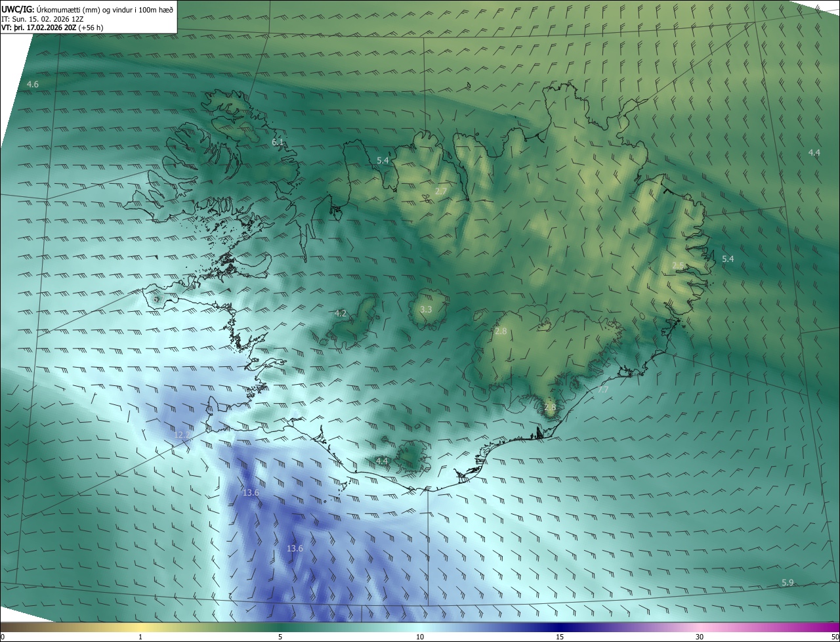Click the map value "12.2"
This screenshot has width=840, height=642.
coord(182,435)
